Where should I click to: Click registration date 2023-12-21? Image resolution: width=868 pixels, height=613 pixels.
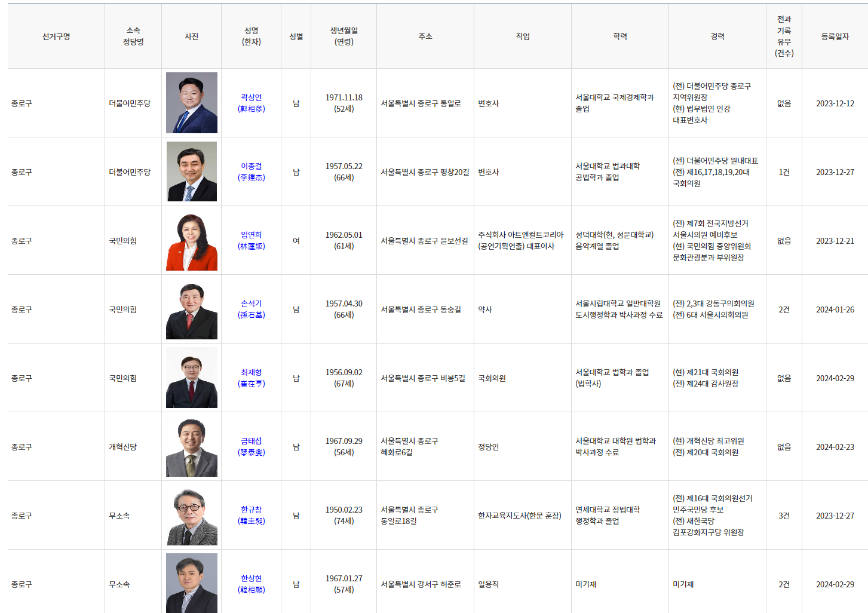835,241
